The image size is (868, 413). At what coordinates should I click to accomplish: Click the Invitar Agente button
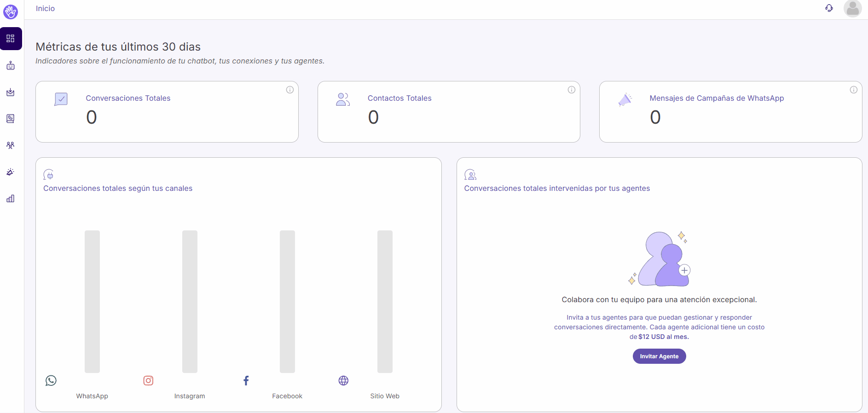pyautogui.click(x=659, y=356)
